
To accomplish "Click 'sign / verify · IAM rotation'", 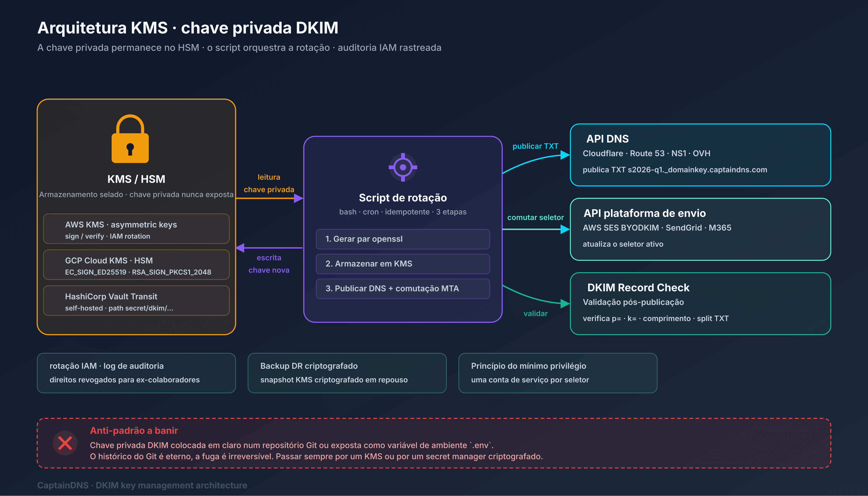I will [107, 236].
